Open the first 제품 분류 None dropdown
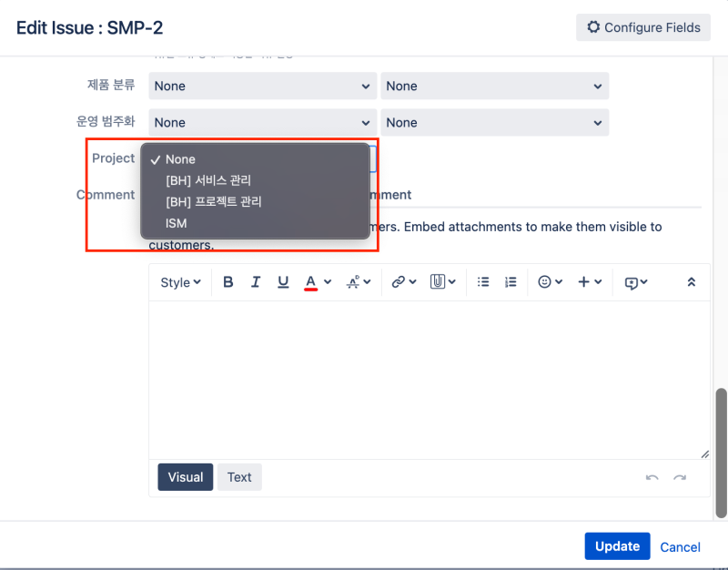 click(262, 86)
